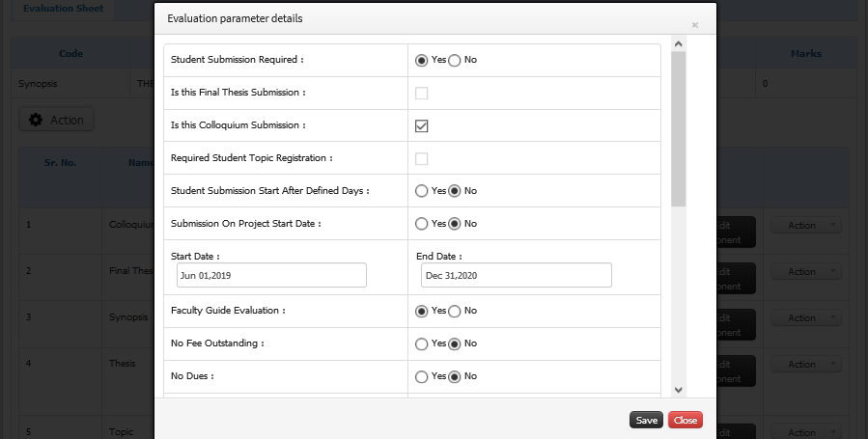Viewport: 868px width, 439px height.
Task: Click the Evaluation parameter details title
Action: [x=235, y=18]
